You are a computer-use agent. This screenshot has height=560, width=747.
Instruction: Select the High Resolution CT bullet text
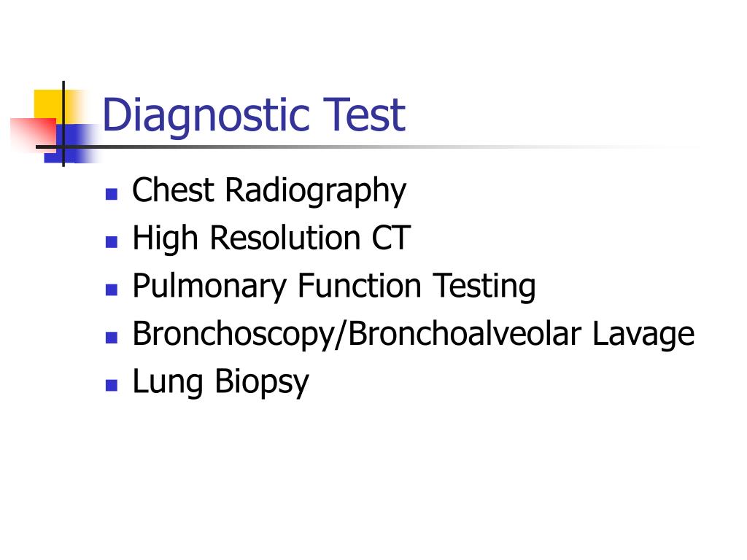[x=271, y=238]
